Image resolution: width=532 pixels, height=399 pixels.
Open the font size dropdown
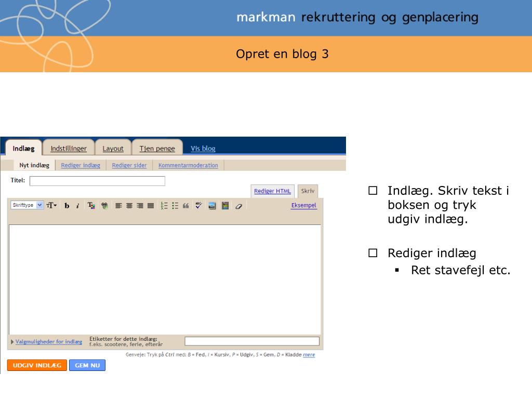click(51, 205)
